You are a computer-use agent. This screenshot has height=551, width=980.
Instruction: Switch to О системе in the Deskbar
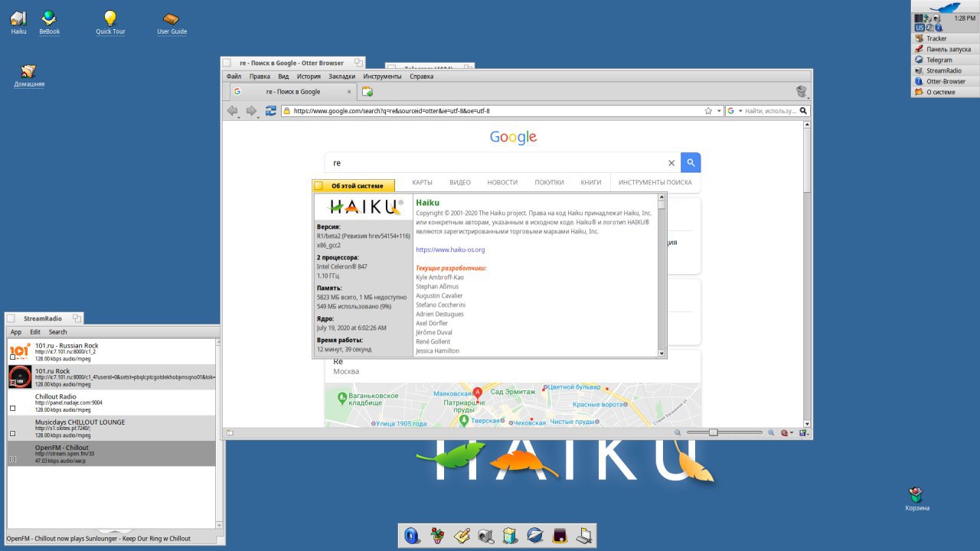(945, 92)
